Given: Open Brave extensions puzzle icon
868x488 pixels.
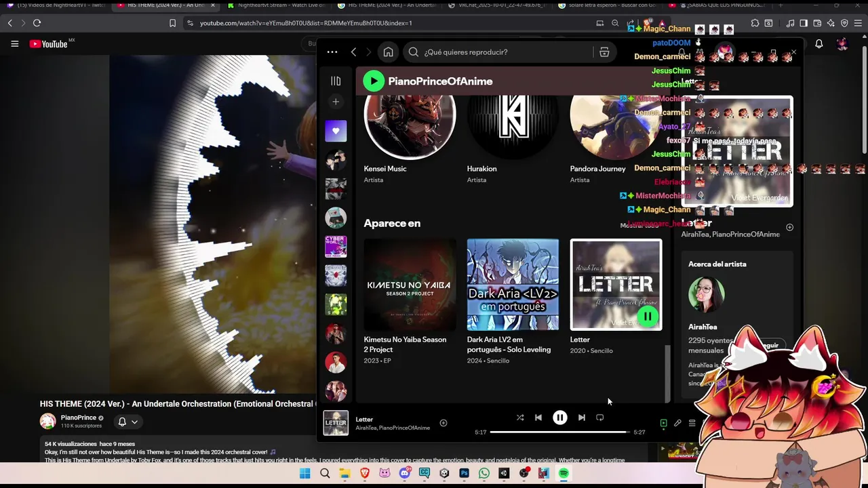Looking at the screenshot, I should pyautogui.click(x=755, y=23).
